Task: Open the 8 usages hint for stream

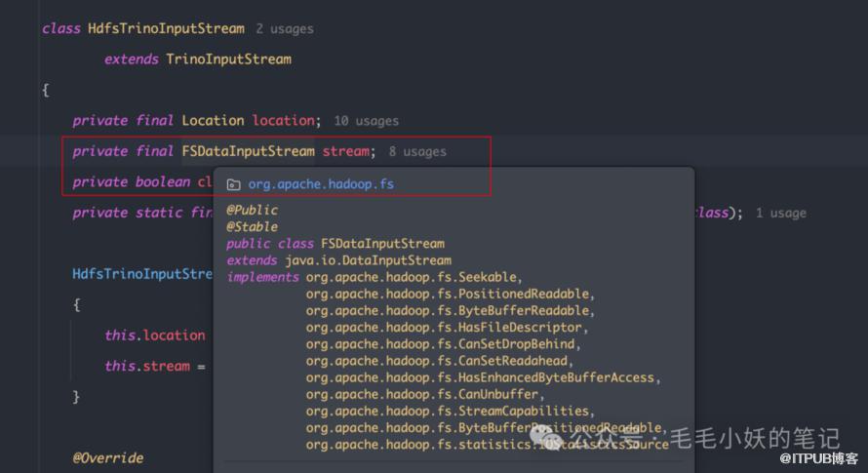Action: coord(417,151)
